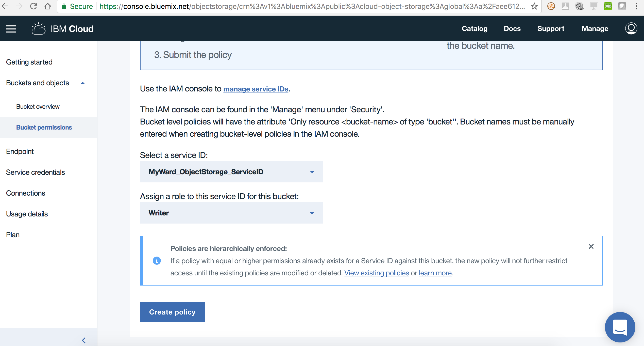This screenshot has height=346, width=644.
Task: Bookmark page with the star icon
Action: (534, 6)
